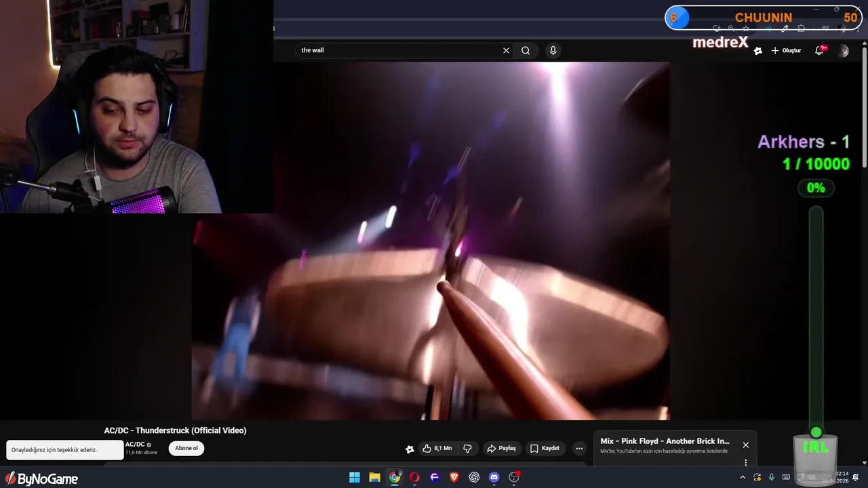Open the account avatar menu
The image size is (868, 488).
tap(843, 51)
